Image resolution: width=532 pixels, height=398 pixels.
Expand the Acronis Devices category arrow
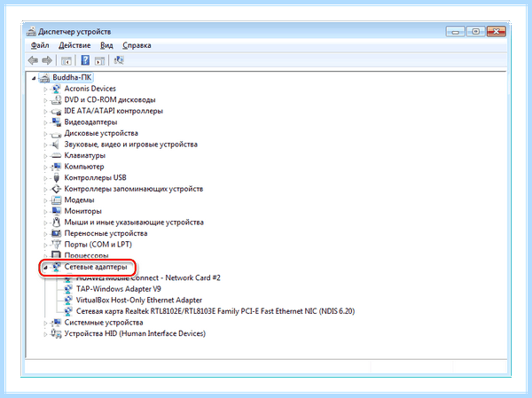click(45, 90)
